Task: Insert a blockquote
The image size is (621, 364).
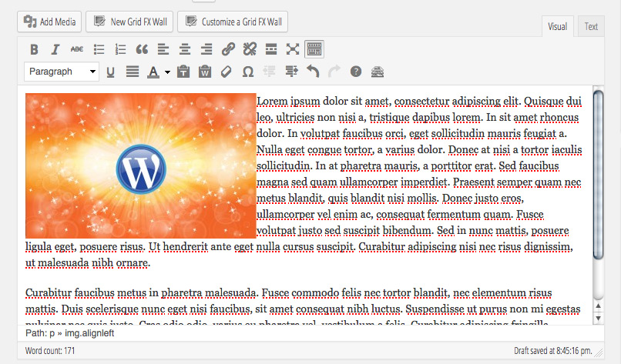Action: [142, 49]
